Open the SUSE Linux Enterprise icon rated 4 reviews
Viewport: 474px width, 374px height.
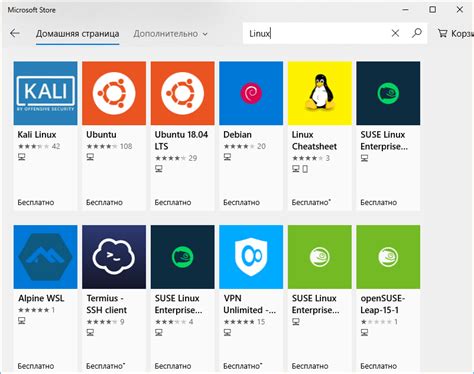pos(183,257)
